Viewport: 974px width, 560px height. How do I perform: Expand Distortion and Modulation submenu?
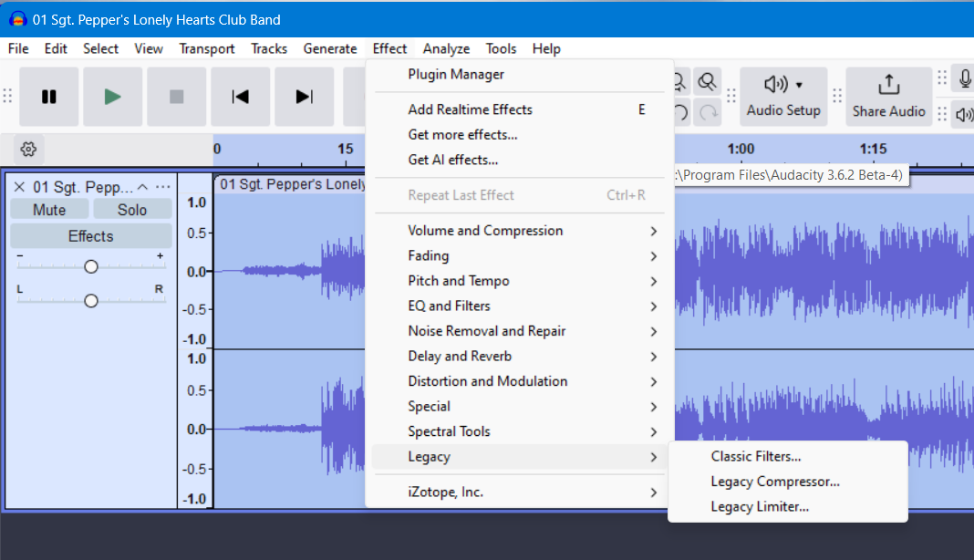click(519, 381)
